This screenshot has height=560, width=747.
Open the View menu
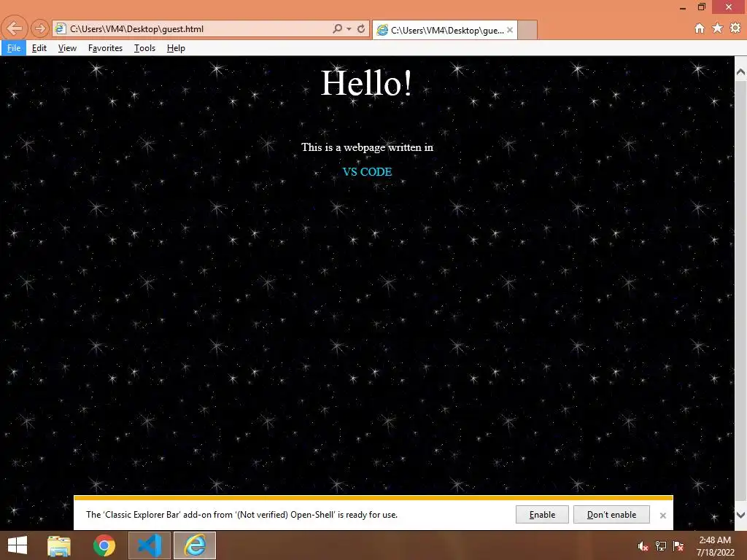click(x=67, y=48)
